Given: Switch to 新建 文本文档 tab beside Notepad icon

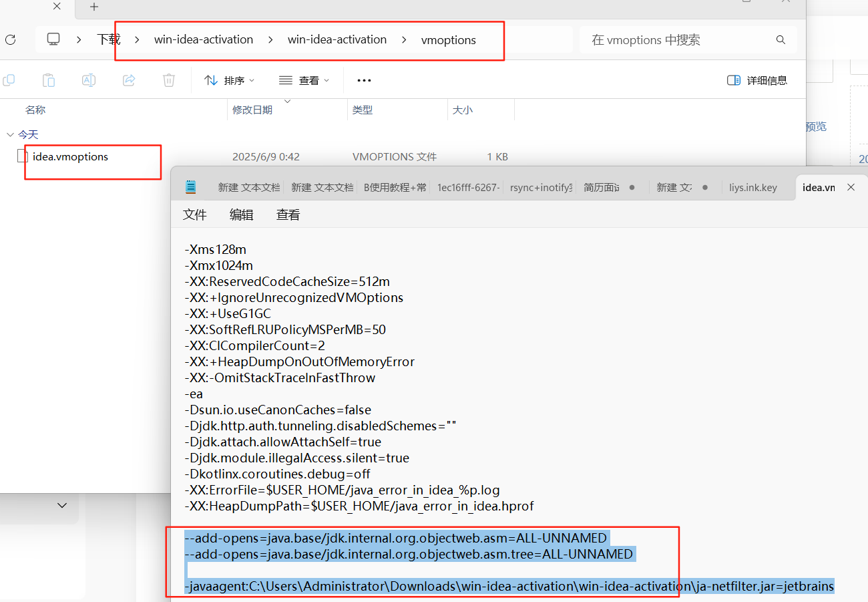Looking at the screenshot, I should [x=248, y=188].
